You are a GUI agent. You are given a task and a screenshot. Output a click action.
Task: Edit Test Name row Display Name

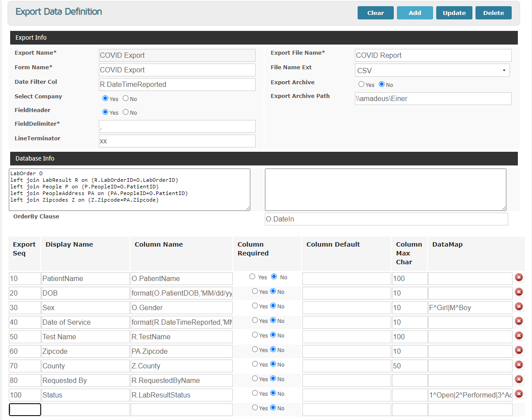click(86, 337)
